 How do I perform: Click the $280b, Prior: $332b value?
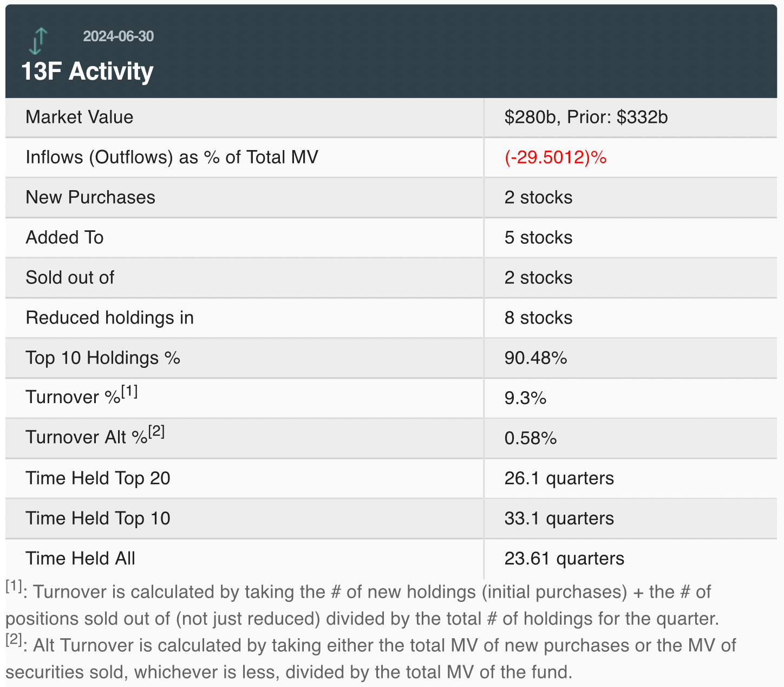pyautogui.click(x=586, y=117)
